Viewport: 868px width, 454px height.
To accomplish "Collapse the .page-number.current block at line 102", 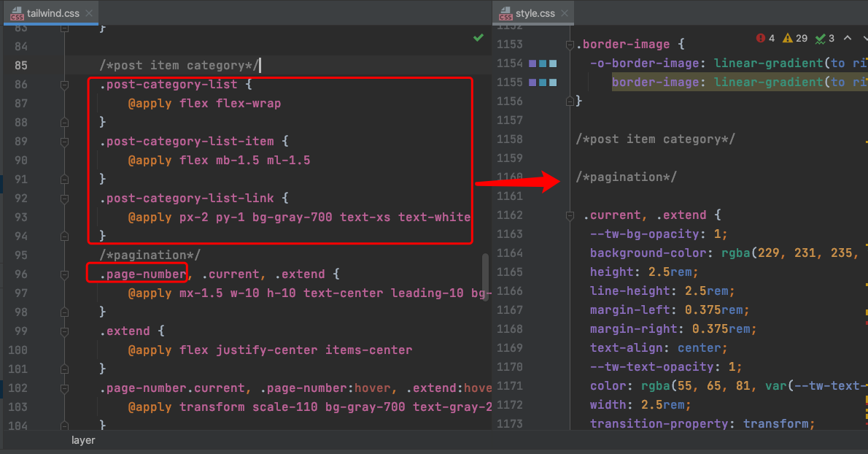I will 65,388.
